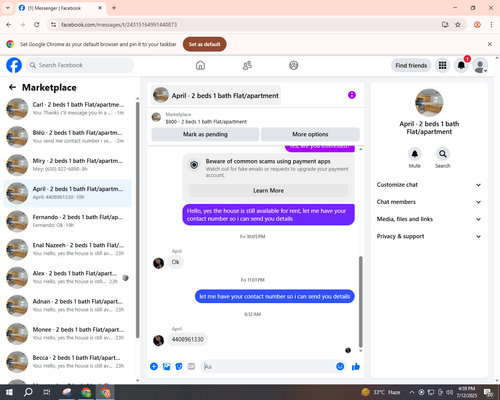Open the Home feed icon

(x=200, y=65)
